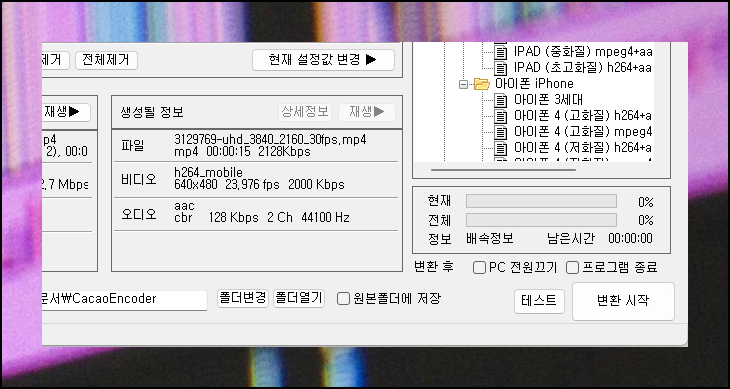Image resolution: width=730 pixels, height=389 pixels.
Task: Choose 아이폰 3세대 preset
Action: (548, 100)
